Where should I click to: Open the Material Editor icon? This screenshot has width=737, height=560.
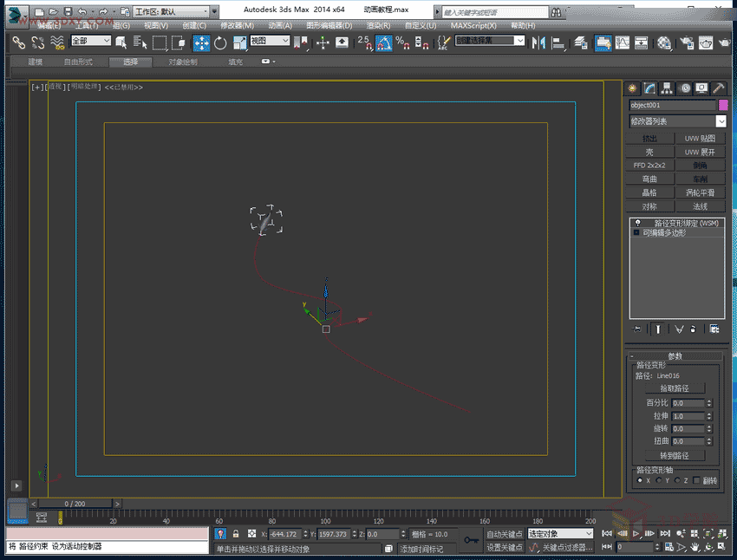pos(664,43)
